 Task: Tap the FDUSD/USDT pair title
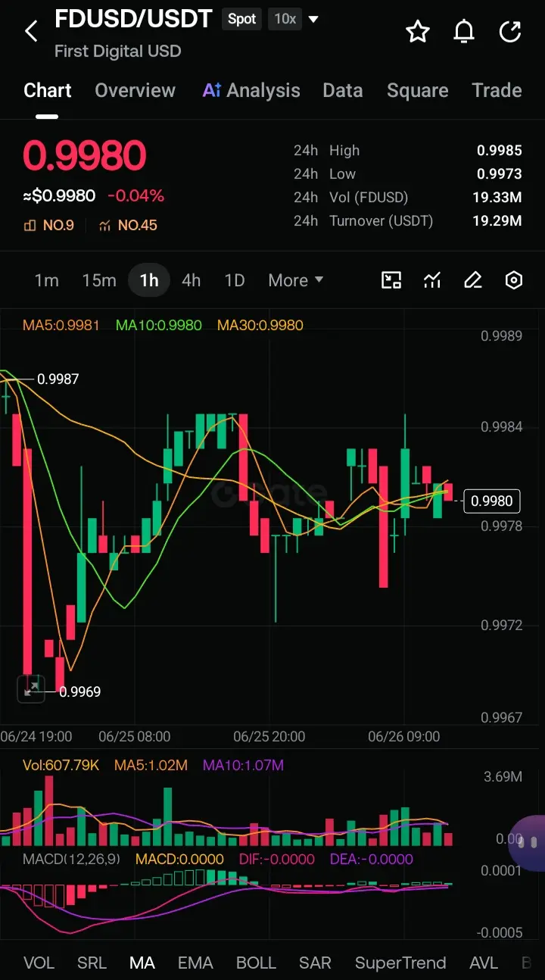point(133,19)
